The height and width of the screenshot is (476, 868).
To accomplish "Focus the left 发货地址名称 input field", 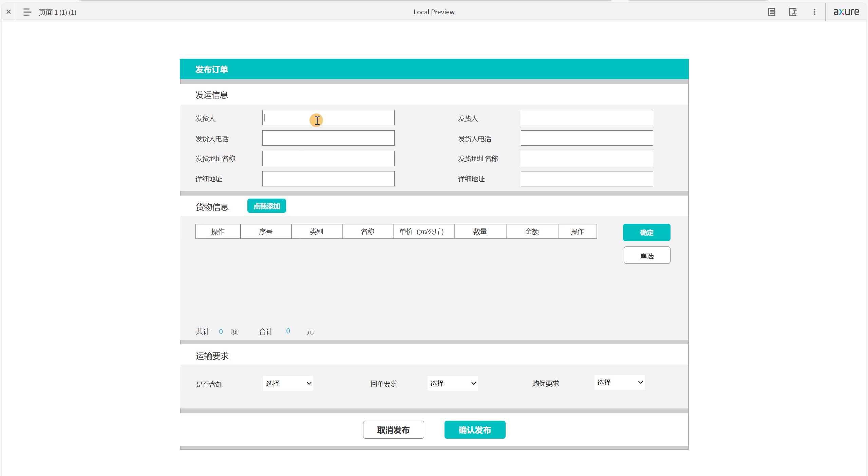I will [x=328, y=159].
